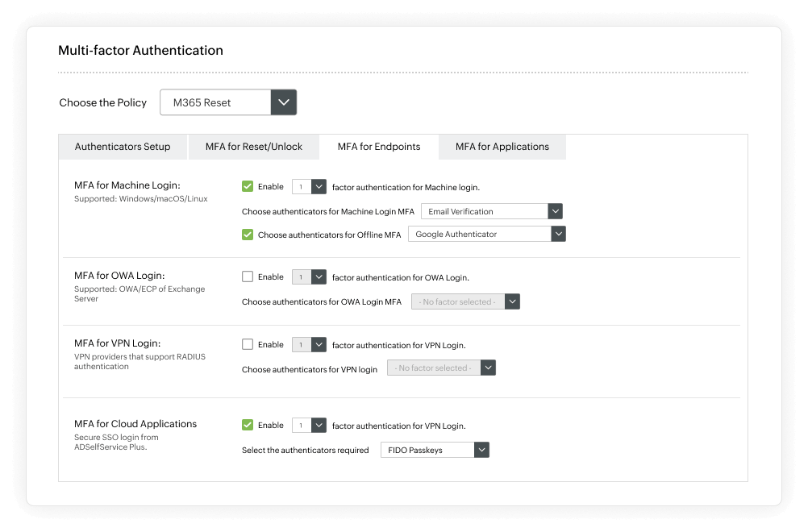Open the Email Verification authenticator dropdown
Screen dimensions: 808x532
(554, 210)
